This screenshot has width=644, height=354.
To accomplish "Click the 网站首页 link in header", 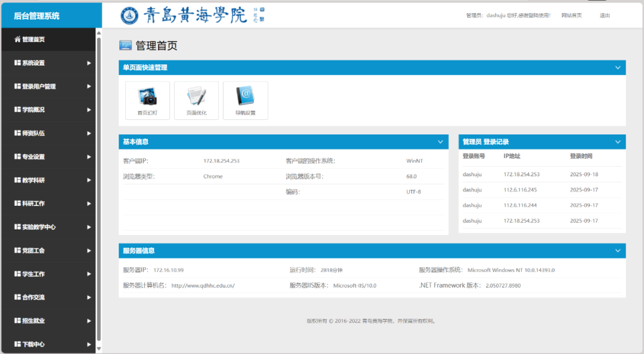I will (x=571, y=16).
